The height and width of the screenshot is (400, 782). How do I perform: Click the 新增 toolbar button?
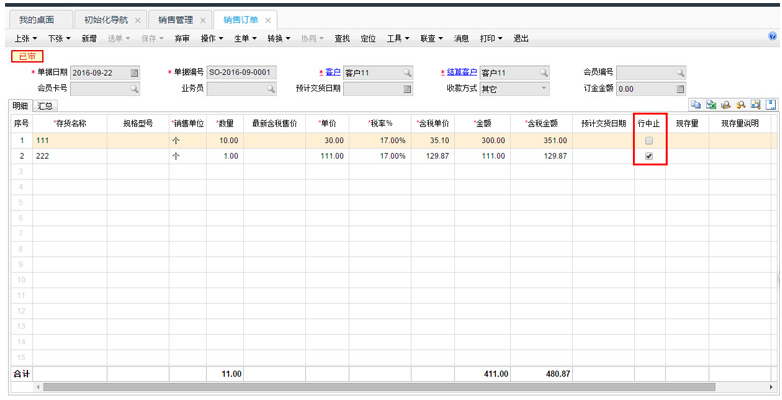[x=89, y=38]
